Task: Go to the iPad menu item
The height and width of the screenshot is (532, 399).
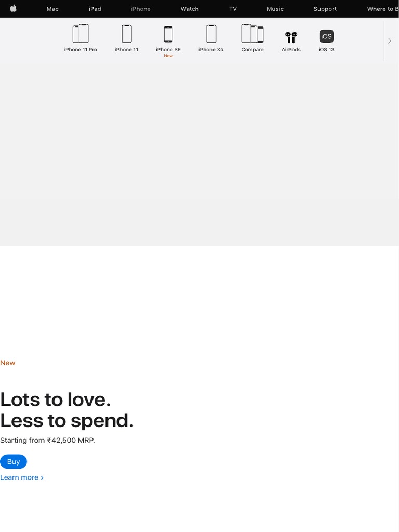Action: 95,9
